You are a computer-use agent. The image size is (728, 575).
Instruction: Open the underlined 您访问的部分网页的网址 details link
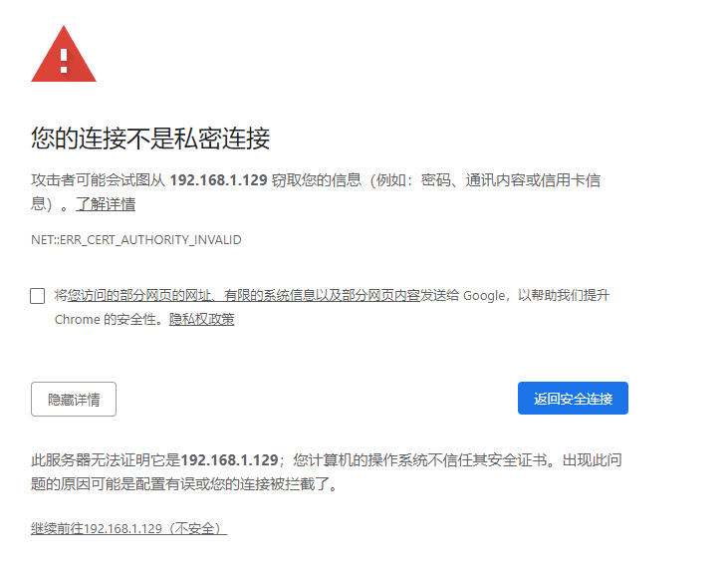244,295
